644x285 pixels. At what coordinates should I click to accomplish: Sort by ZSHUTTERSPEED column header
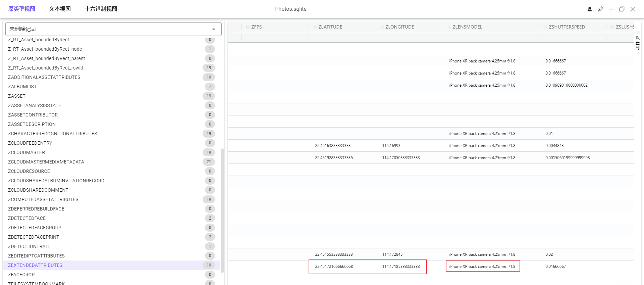pos(567,27)
